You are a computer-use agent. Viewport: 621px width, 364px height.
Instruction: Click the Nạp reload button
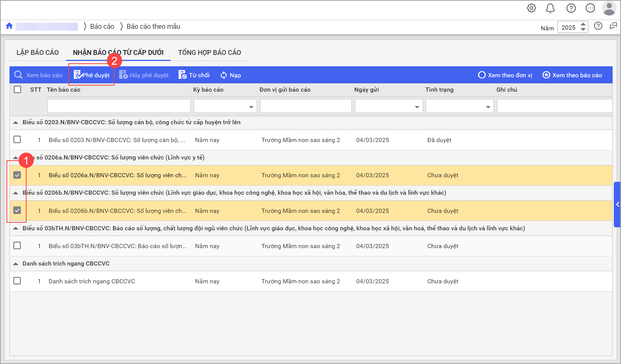click(x=231, y=75)
